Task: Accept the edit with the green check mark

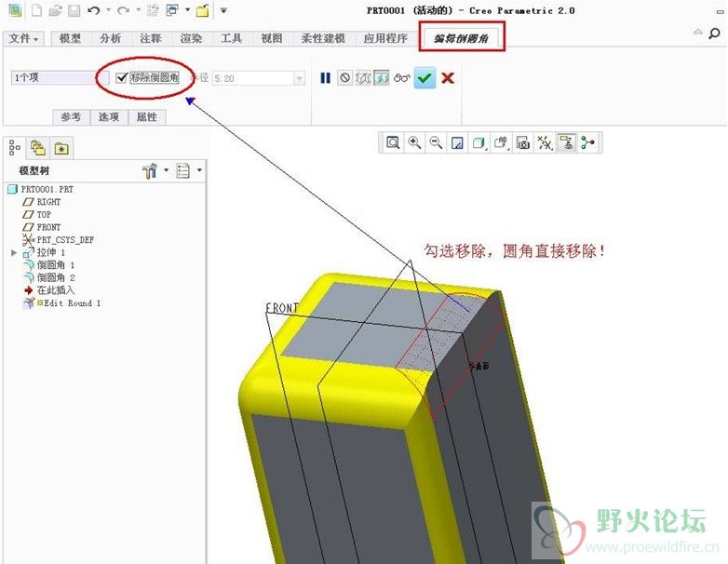Action: 425,78
